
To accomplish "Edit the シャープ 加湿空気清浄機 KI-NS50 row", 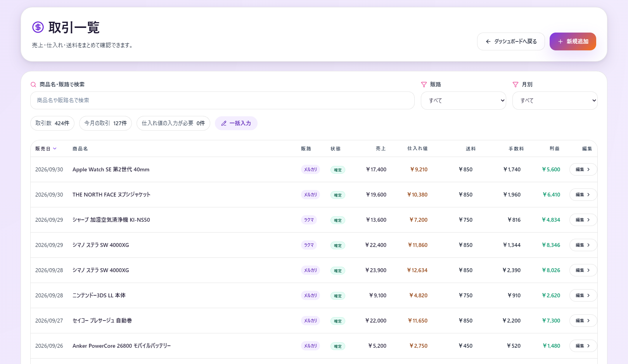I will tap(583, 220).
